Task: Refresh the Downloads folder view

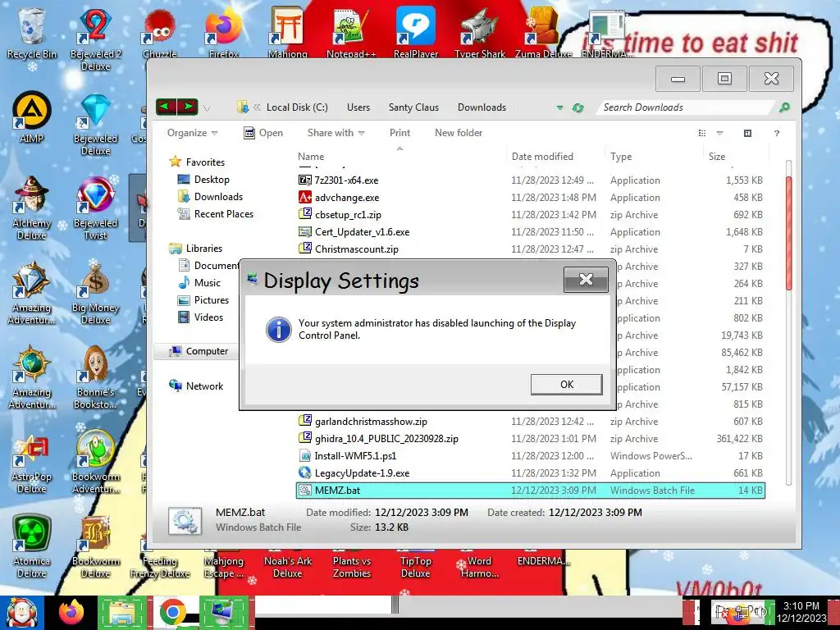Action: coord(577,107)
